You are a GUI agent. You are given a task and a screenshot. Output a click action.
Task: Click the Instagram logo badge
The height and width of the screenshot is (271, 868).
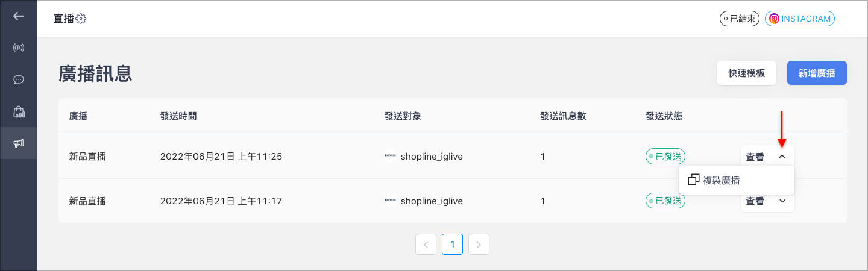click(773, 19)
